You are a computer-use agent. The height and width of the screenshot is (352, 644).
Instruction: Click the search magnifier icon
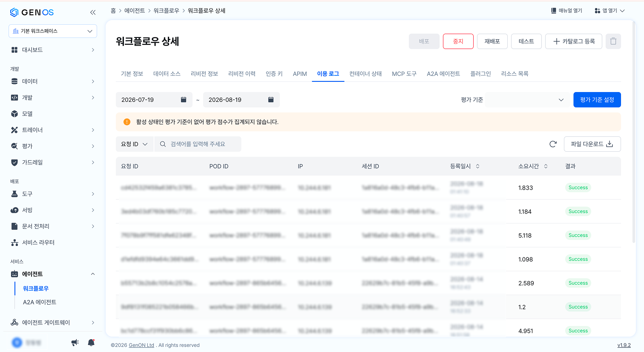(x=163, y=144)
